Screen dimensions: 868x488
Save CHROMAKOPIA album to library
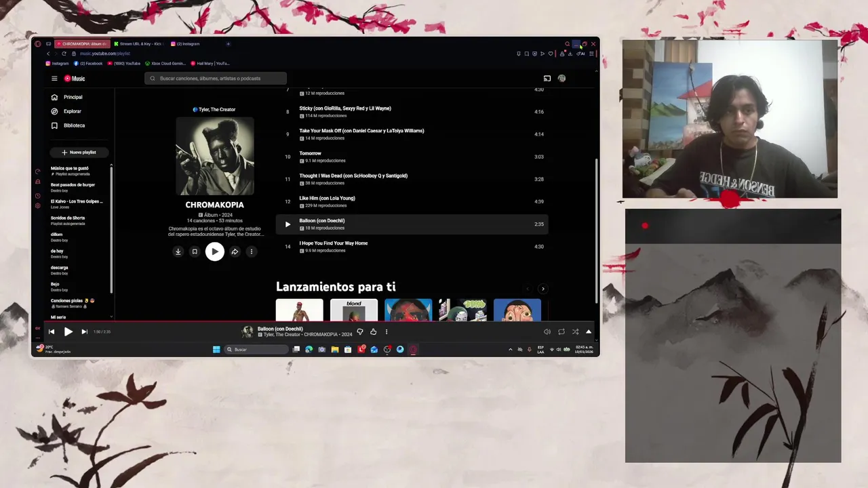coord(195,251)
